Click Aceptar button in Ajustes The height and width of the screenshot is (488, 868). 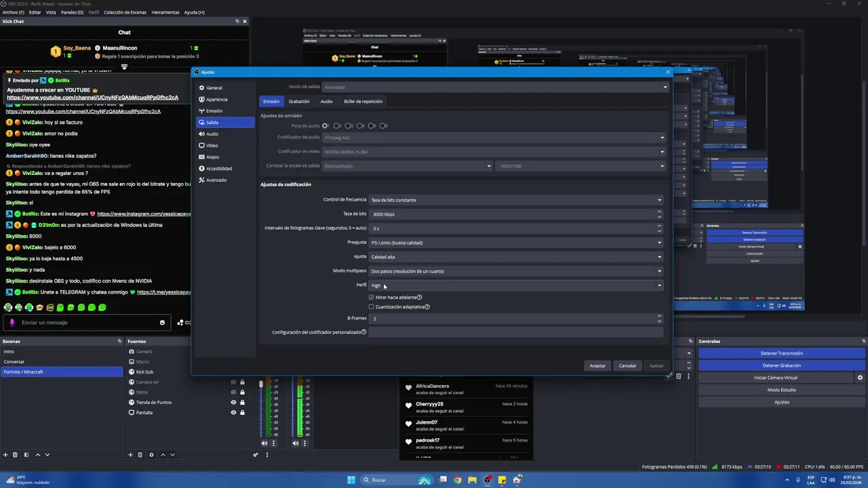click(597, 366)
